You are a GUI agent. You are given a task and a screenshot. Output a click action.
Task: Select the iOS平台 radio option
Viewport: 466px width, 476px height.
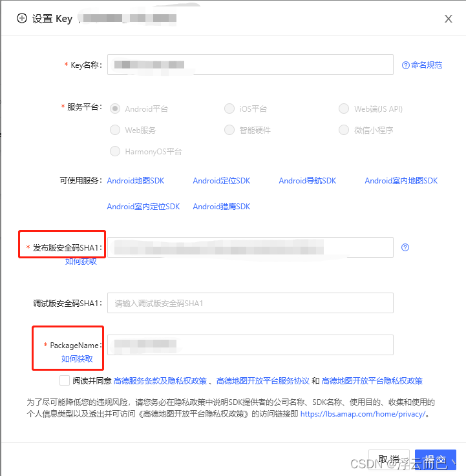pyautogui.click(x=229, y=109)
